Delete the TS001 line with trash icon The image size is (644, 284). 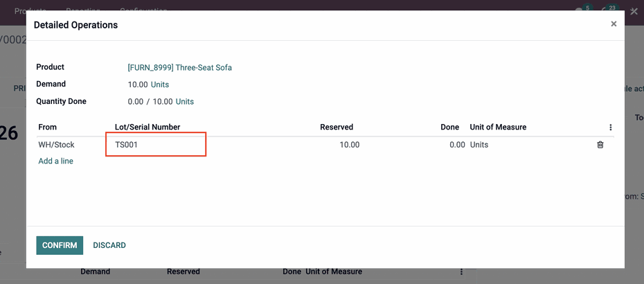pos(600,145)
